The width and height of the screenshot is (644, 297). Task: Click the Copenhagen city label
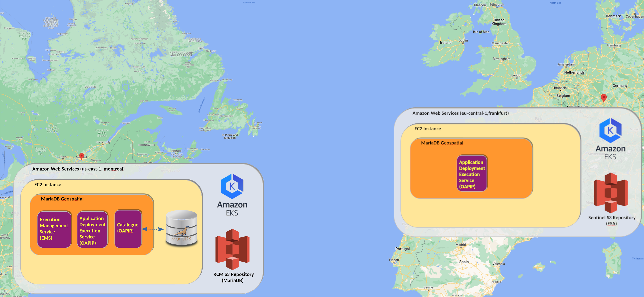click(x=634, y=16)
